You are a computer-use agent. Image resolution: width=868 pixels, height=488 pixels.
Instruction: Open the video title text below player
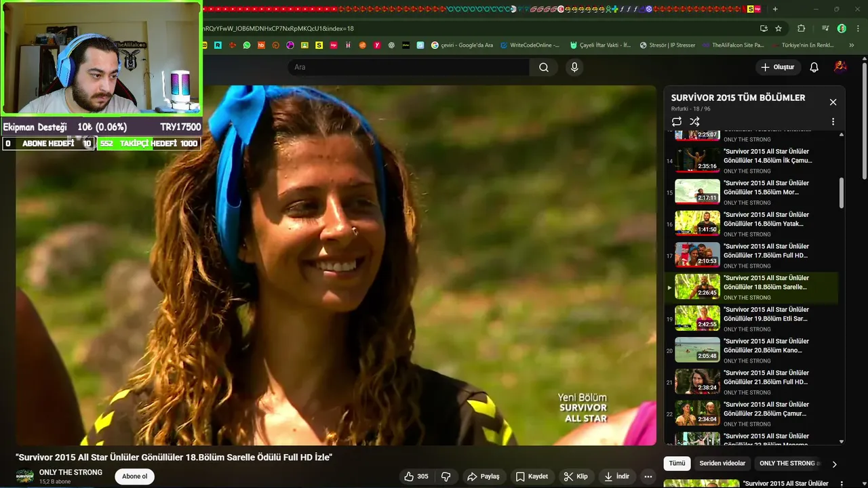pyautogui.click(x=174, y=457)
